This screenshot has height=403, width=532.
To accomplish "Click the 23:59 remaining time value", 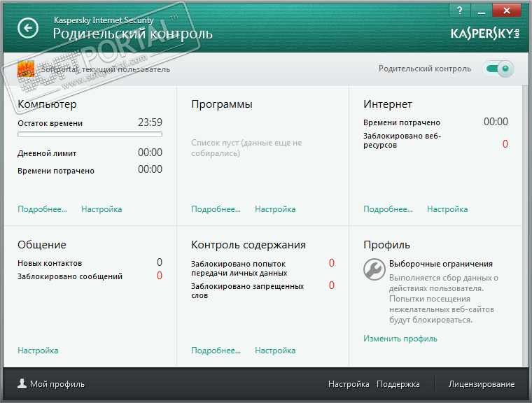I will 150,122.
